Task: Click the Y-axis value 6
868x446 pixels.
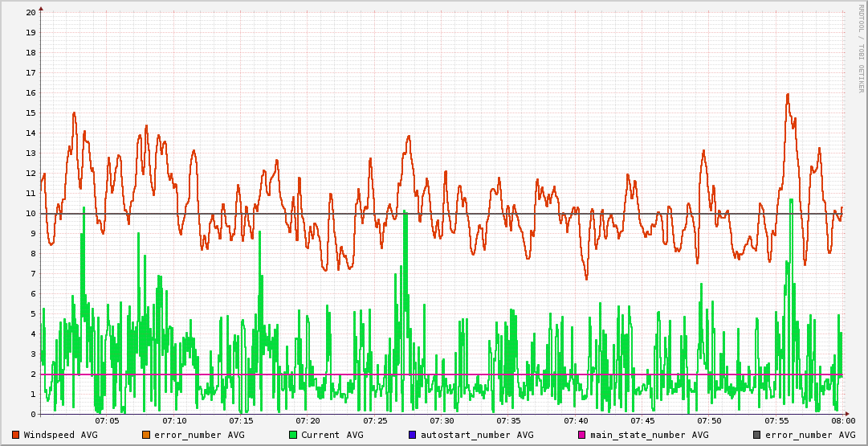Action: click(x=34, y=293)
